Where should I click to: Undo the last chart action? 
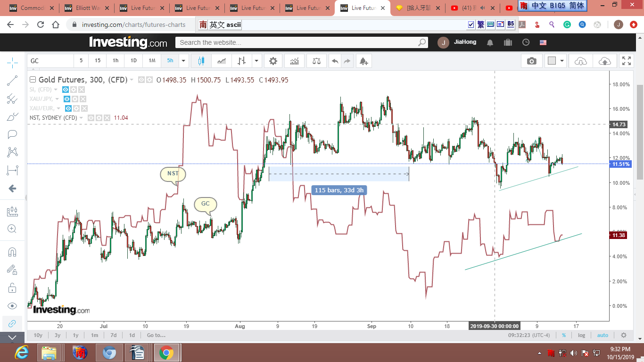335,61
